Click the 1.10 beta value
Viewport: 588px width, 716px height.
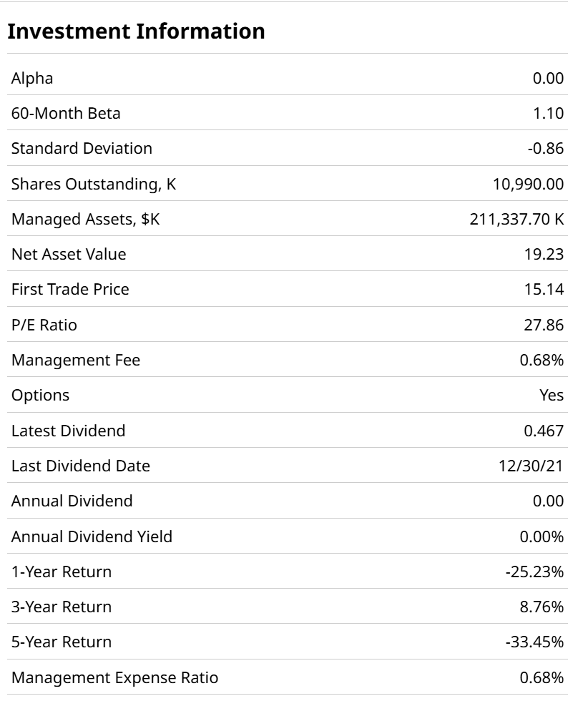(x=548, y=113)
